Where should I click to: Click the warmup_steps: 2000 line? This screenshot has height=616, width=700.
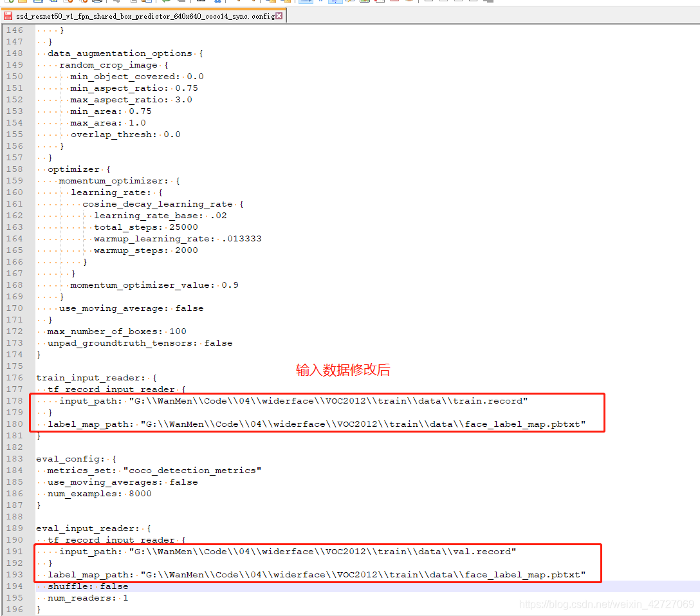tap(145, 251)
